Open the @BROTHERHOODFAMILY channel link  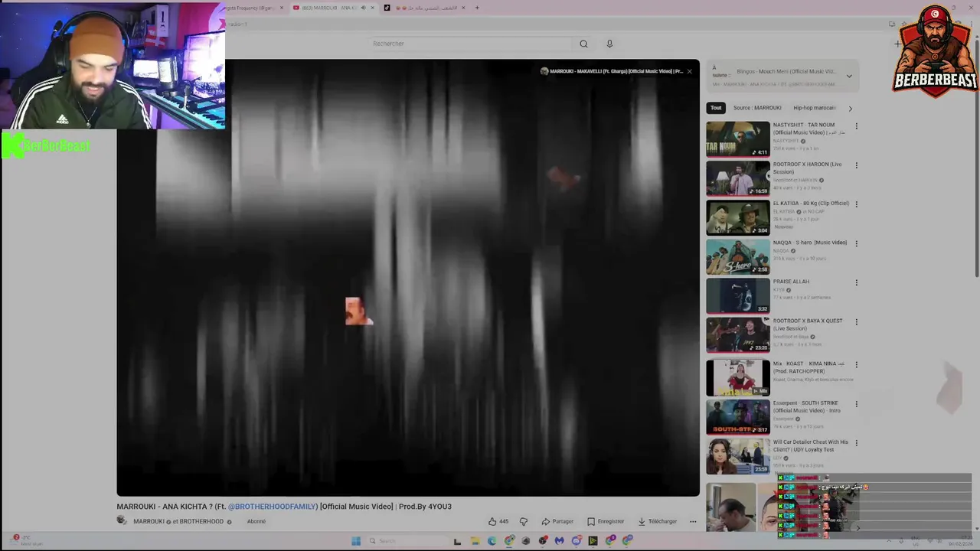pyautogui.click(x=273, y=507)
